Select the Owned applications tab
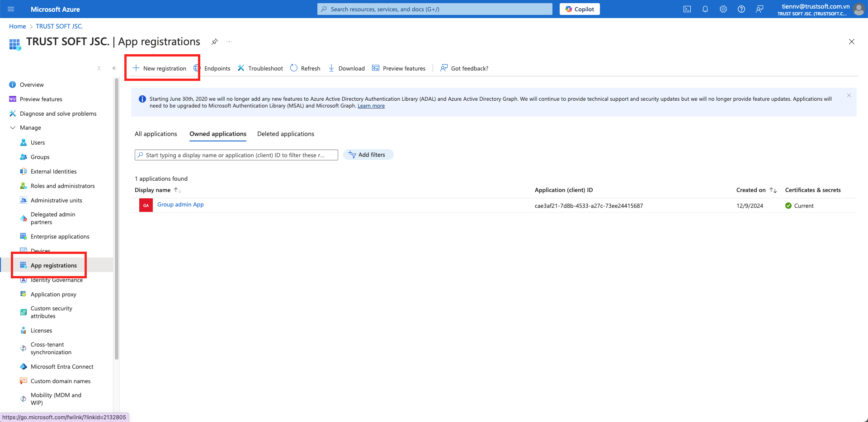This screenshot has height=422, width=868. click(x=218, y=134)
